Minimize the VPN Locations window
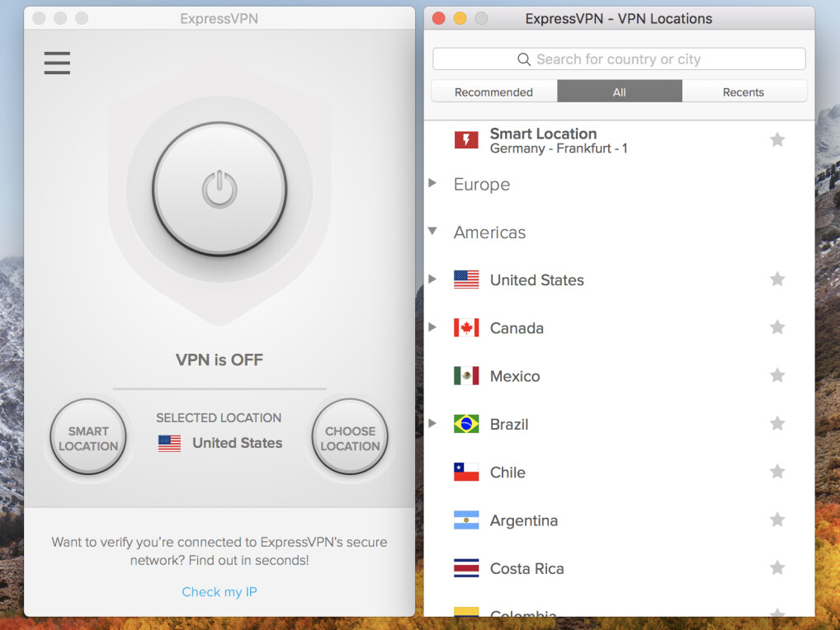Viewport: 840px width, 630px height. click(x=460, y=19)
